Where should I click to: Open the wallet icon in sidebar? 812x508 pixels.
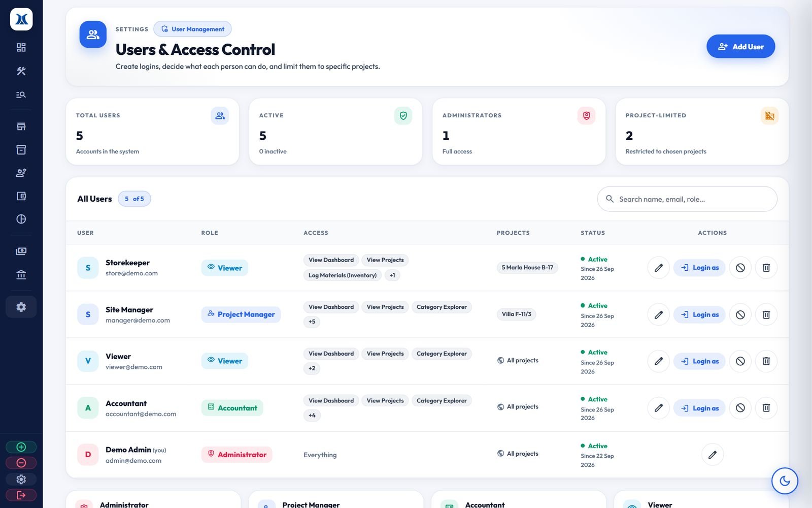(x=21, y=196)
